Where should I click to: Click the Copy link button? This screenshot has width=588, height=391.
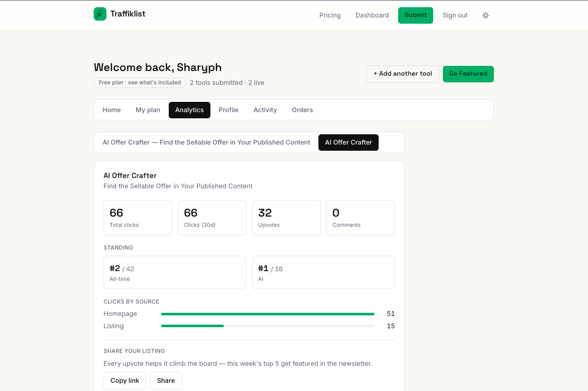[125, 381]
